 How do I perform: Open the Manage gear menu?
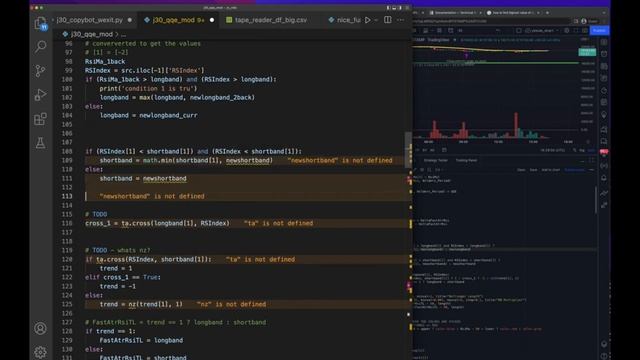click(40, 352)
